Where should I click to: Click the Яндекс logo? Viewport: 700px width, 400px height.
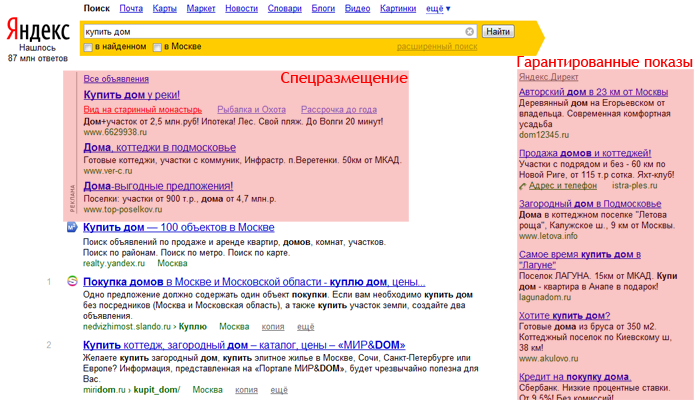[38, 30]
